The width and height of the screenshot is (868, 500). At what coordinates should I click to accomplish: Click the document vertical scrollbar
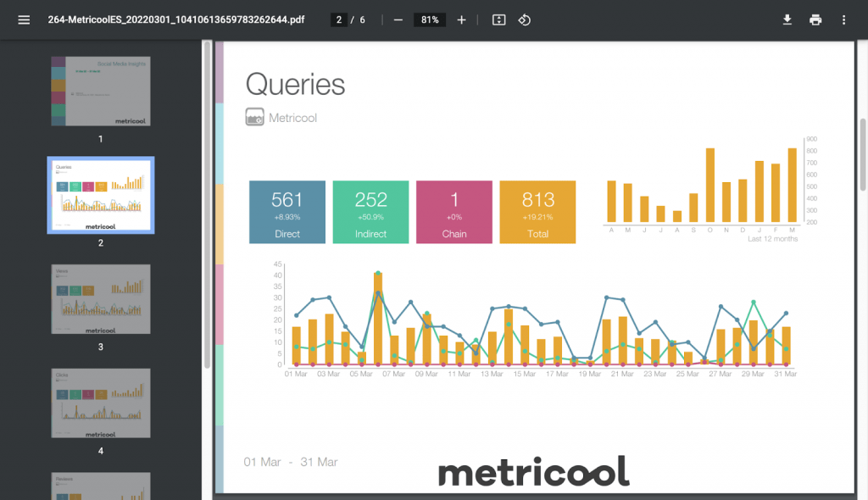click(863, 155)
